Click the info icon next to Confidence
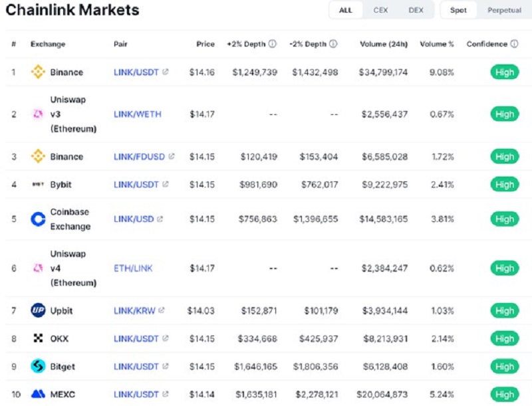This screenshot has width=532, height=406. [x=514, y=44]
